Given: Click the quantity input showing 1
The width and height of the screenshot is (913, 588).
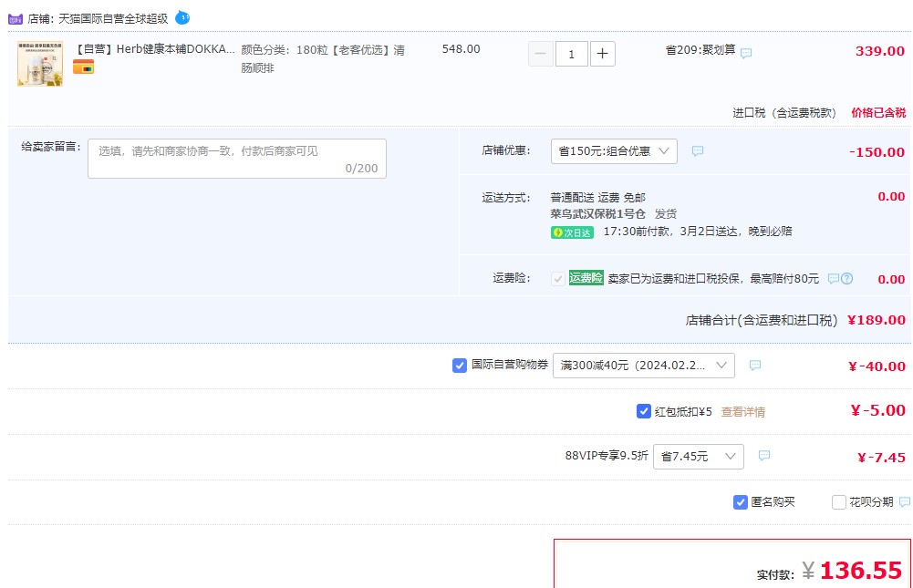Looking at the screenshot, I should pyautogui.click(x=571, y=54).
